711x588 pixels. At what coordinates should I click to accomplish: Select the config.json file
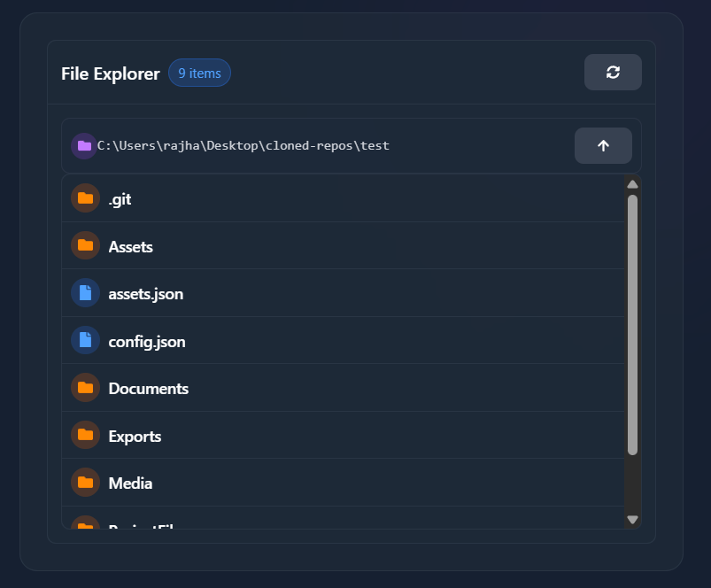146,341
